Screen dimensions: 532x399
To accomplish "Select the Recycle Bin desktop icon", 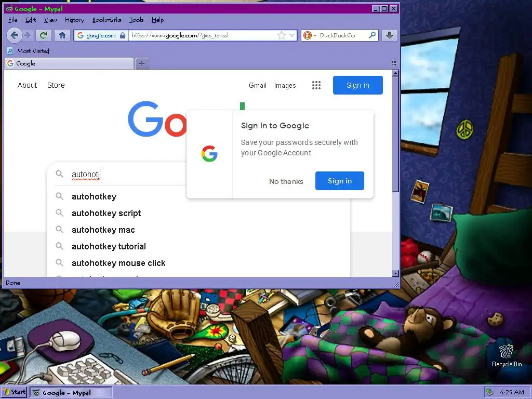I will (x=507, y=355).
